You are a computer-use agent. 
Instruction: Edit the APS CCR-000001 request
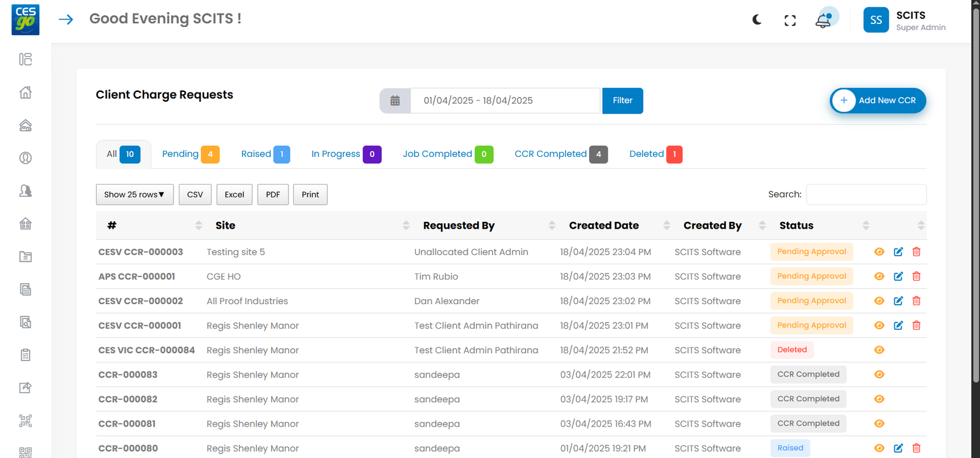click(898, 277)
